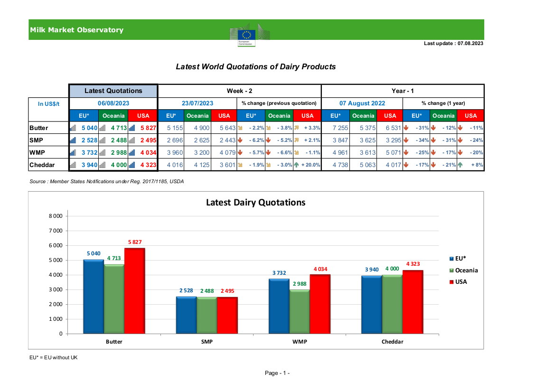Screen dimensions: 555x392
Task: Click the down arrow beside Butter EU -31%
Action: [x=406, y=128]
